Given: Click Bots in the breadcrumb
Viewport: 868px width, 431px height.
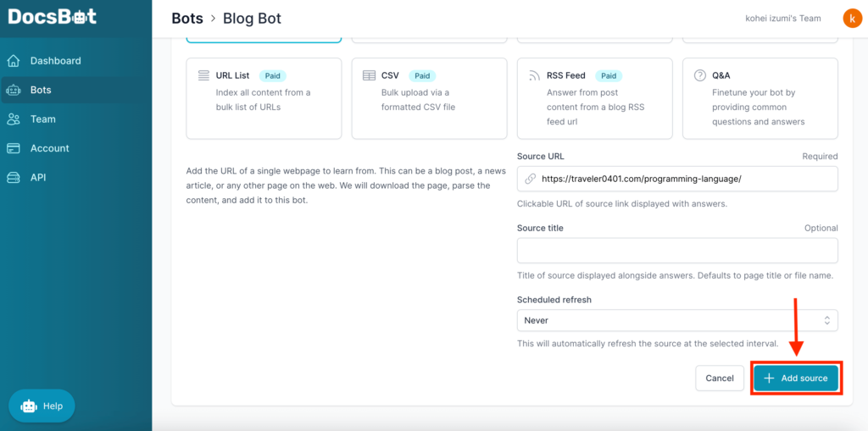Looking at the screenshot, I should click(187, 19).
